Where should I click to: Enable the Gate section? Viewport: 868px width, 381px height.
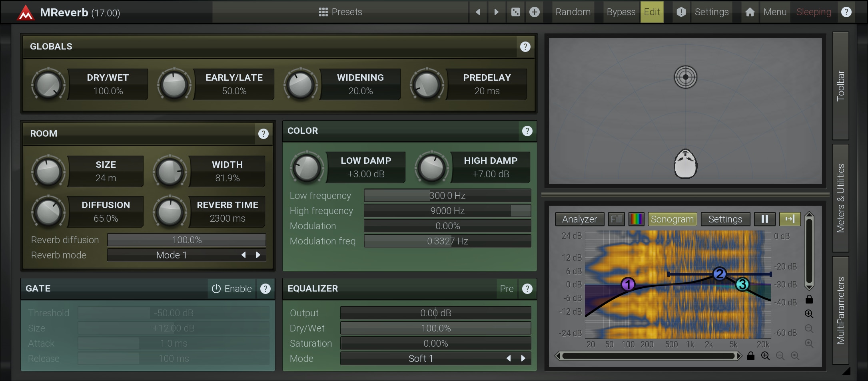232,289
